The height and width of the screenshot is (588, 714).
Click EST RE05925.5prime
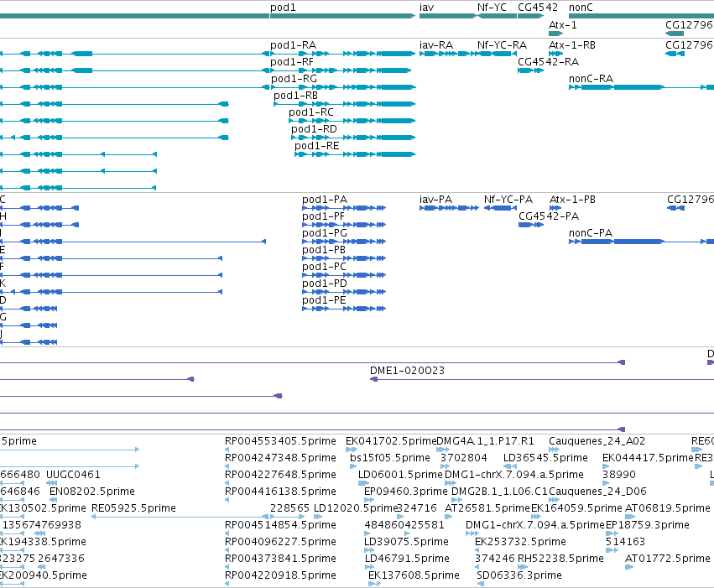pos(134,509)
